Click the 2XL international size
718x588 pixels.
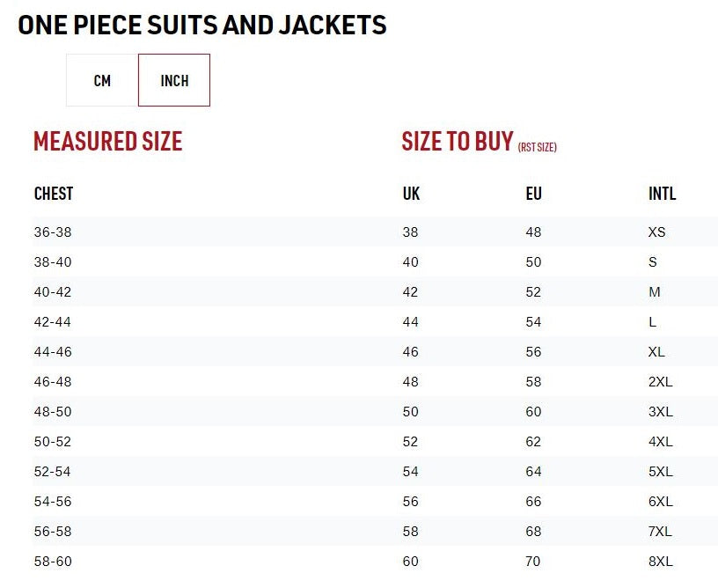(660, 382)
